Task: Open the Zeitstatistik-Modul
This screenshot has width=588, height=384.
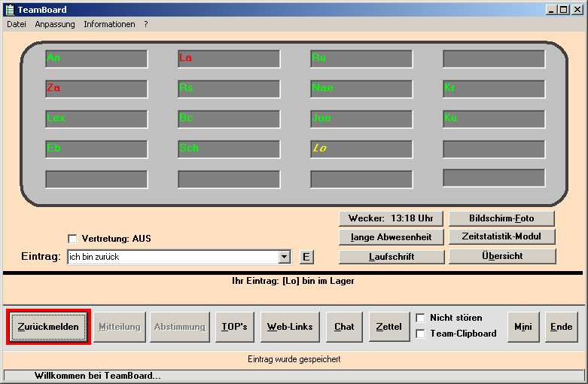Action: pyautogui.click(x=501, y=236)
